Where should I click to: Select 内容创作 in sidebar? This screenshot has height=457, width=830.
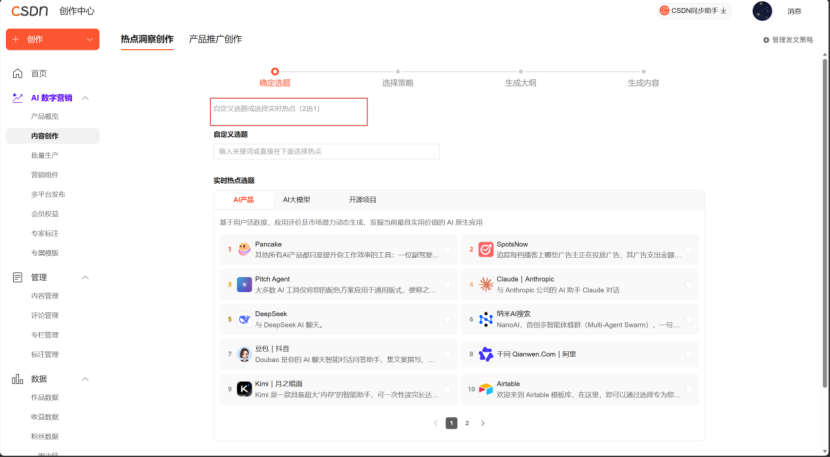[x=52, y=136]
